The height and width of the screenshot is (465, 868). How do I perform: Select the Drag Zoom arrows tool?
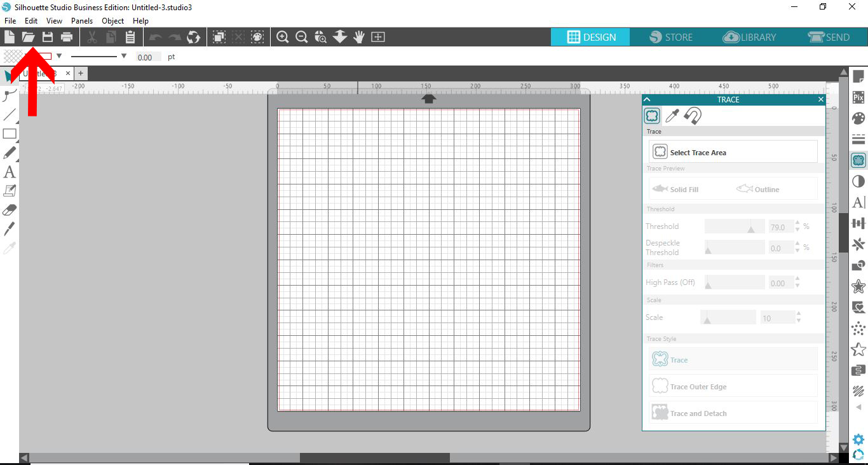pos(340,37)
